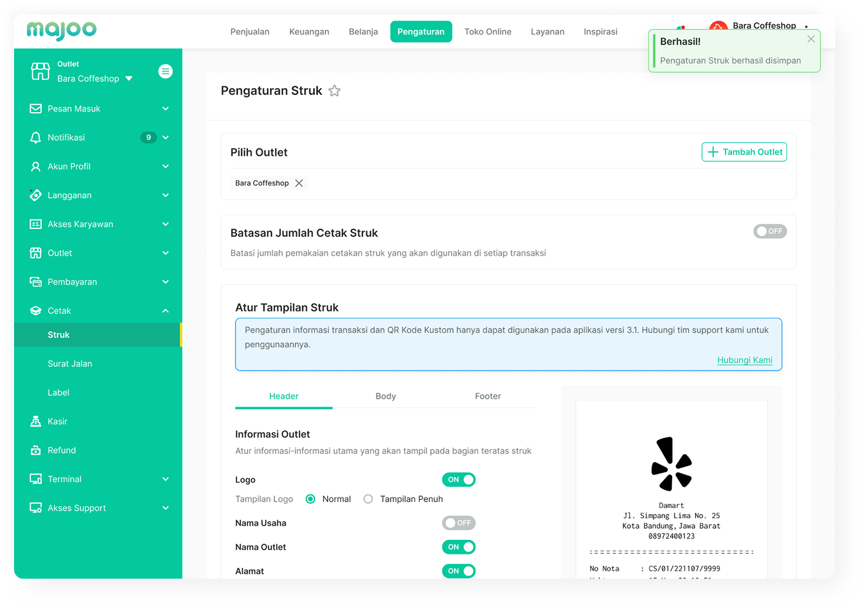Collapse the Cetak menu chevron
The width and height of the screenshot is (868, 612).
click(x=165, y=310)
